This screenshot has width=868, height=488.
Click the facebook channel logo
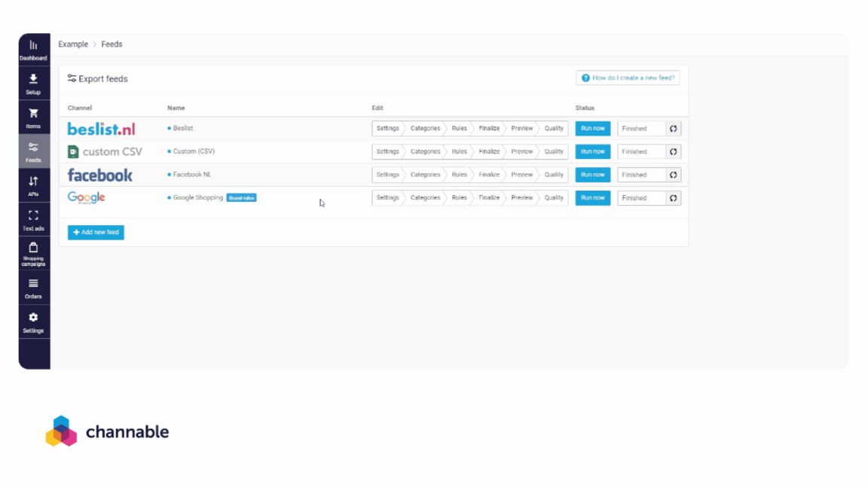point(100,175)
